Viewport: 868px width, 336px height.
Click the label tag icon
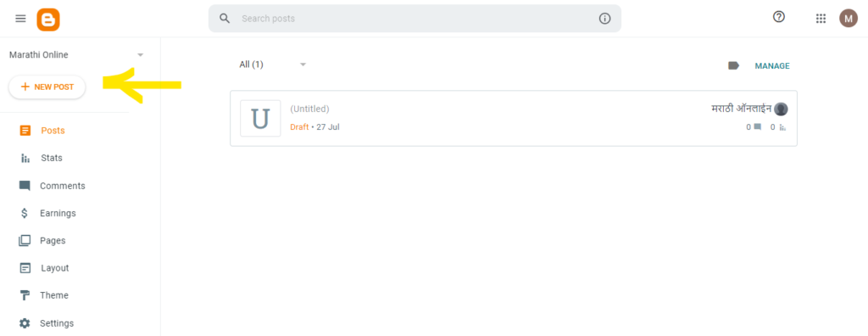(733, 66)
